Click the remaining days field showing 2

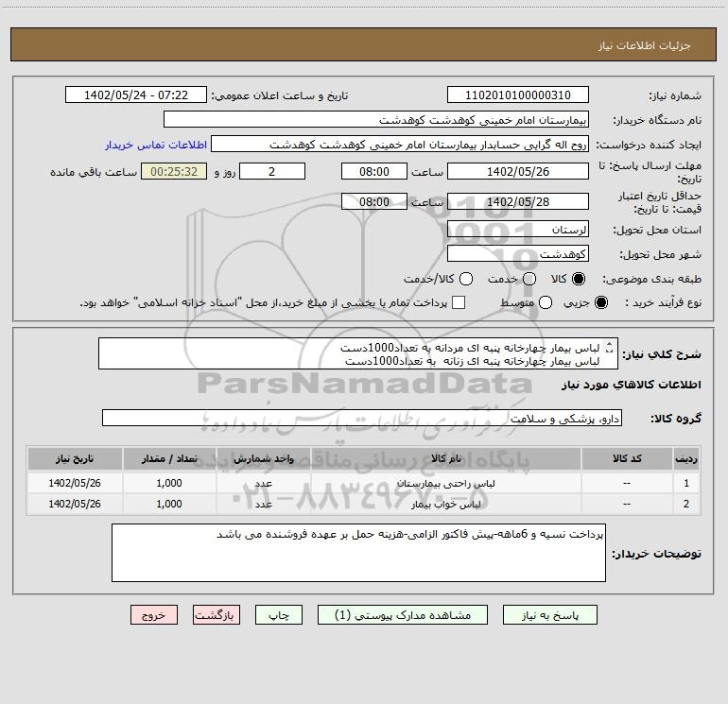272,171
